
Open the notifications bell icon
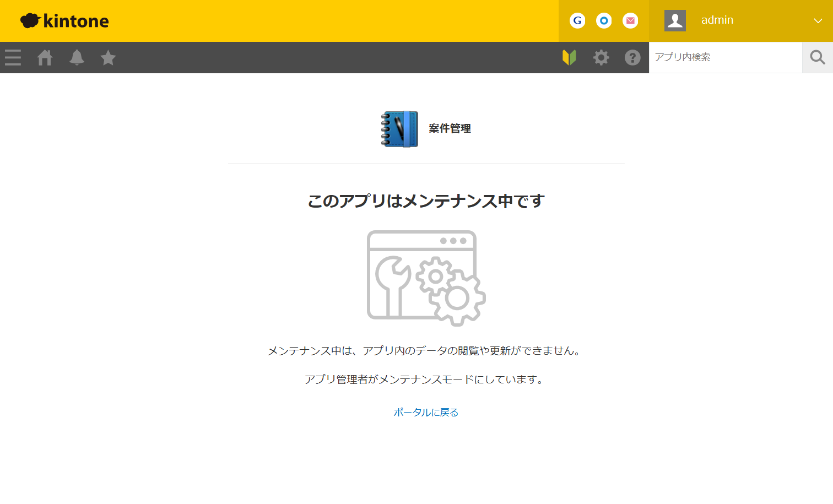(x=77, y=57)
